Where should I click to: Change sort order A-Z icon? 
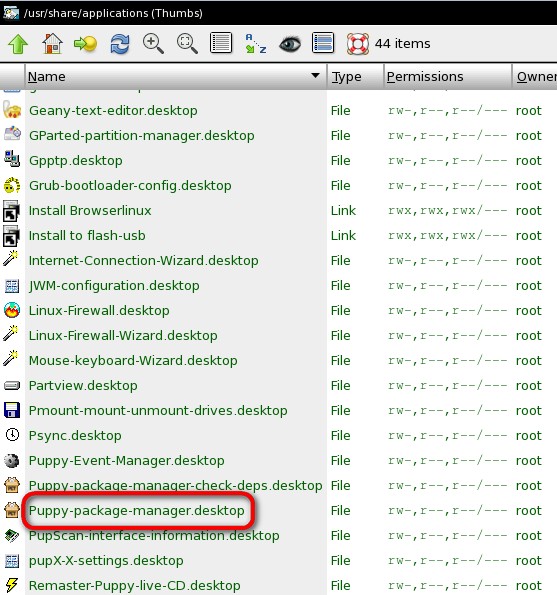[x=256, y=44]
